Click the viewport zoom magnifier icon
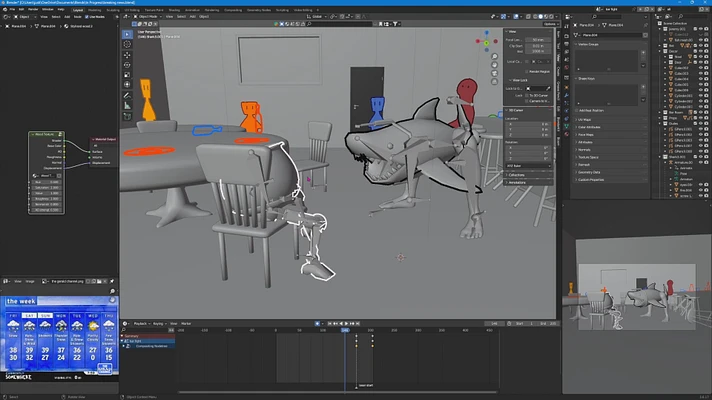This screenshot has height=400, width=712. 494,56
